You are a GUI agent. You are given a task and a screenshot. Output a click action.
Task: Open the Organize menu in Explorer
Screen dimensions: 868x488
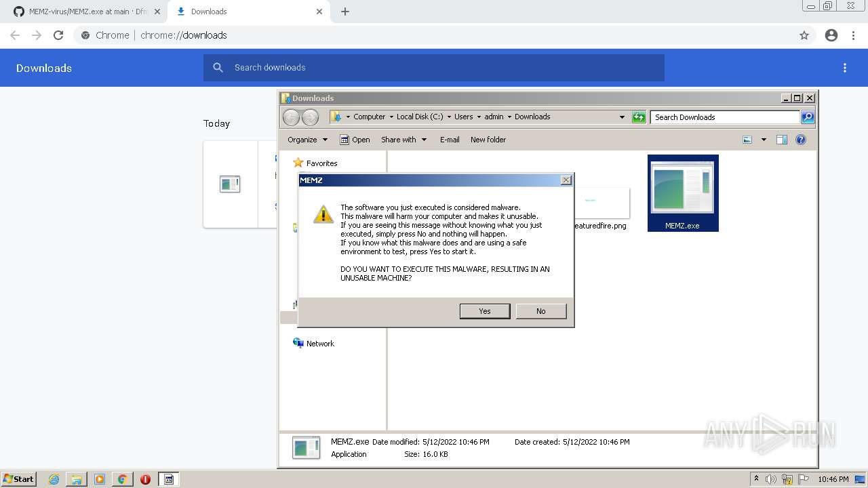(x=307, y=140)
